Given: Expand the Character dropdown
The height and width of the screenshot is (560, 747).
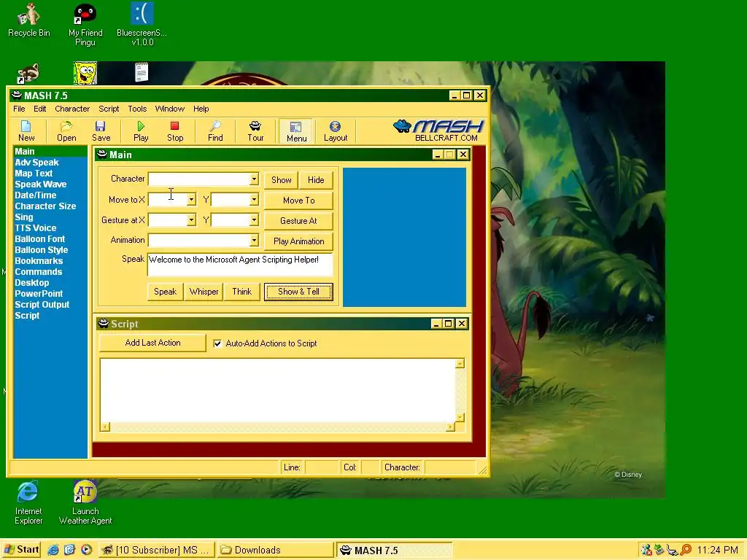Looking at the screenshot, I should (x=254, y=179).
